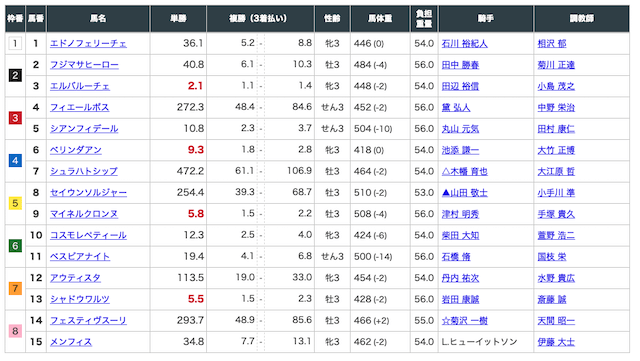Open trainer link 天間 昭一
The image size is (640, 361).
556,320
